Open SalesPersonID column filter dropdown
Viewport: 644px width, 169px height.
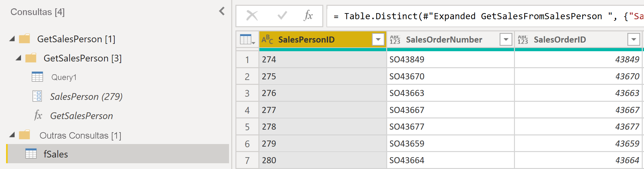point(378,40)
